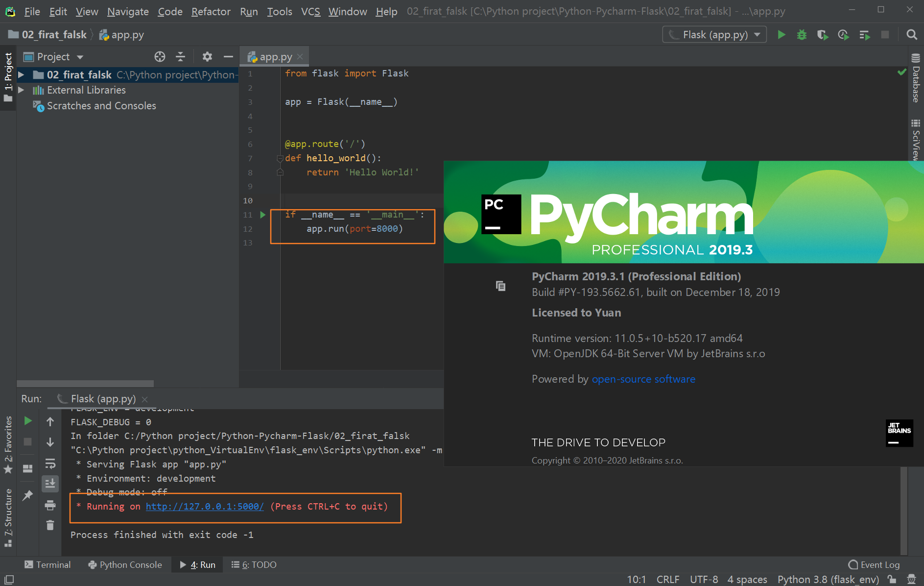Toggle tool window bars in bottom-left corner

point(8,580)
